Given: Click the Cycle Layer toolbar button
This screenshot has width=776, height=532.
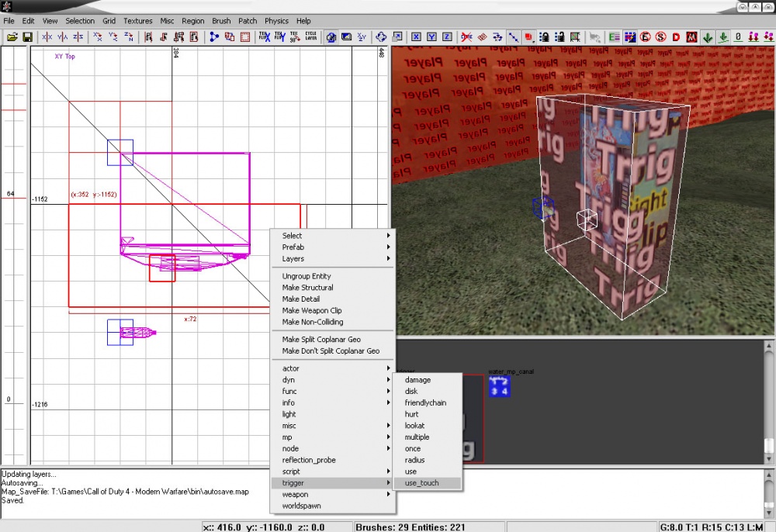Looking at the screenshot, I should 311,36.
